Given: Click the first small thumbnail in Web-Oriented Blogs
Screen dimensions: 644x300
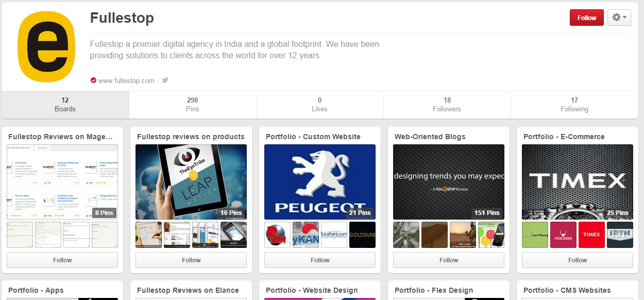Looking at the screenshot, I should (x=406, y=235).
